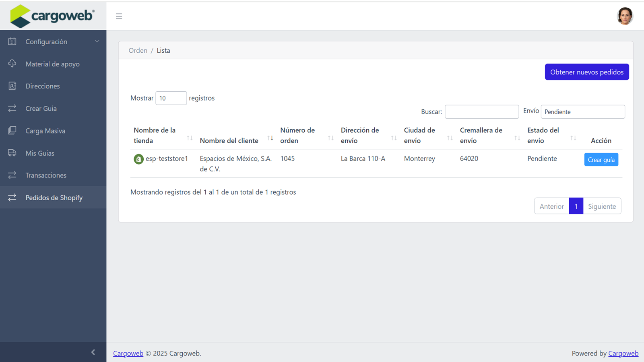Image resolution: width=644 pixels, height=362 pixels.
Task: Click the Transacciones arrows icon
Action: point(12,175)
